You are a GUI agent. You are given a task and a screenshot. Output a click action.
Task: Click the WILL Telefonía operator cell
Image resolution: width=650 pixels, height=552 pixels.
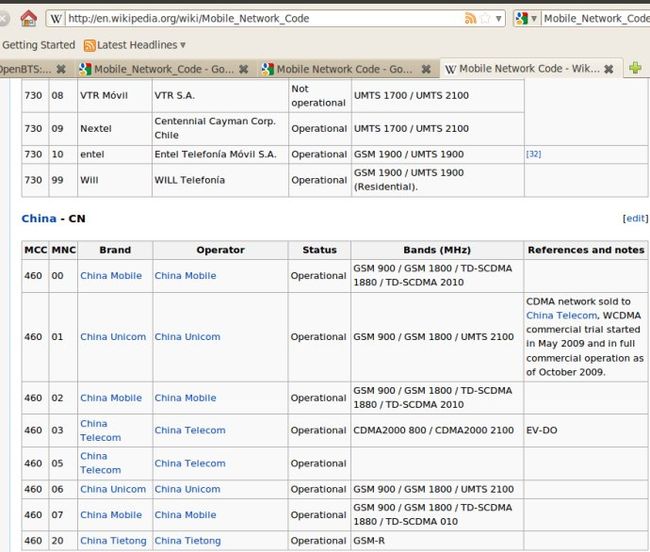point(221,180)
